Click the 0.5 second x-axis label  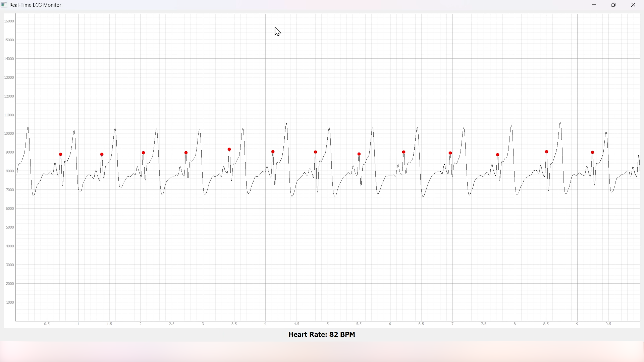tap(47, 324)
